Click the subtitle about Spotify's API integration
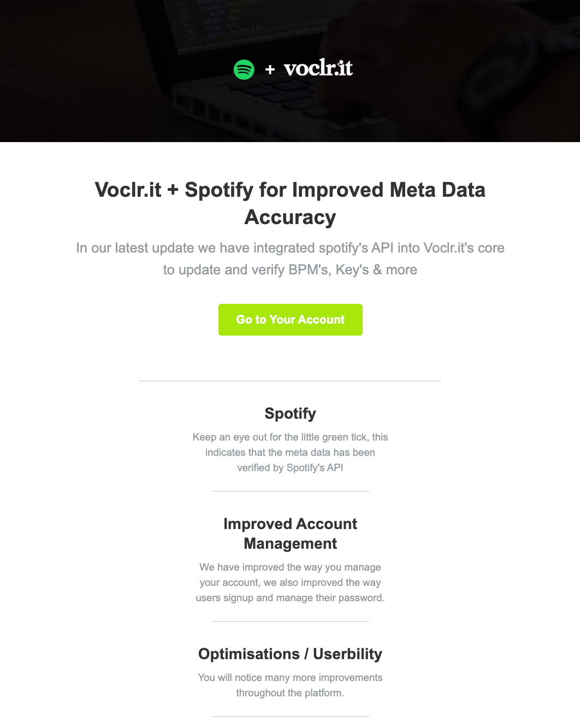The height and width of the screenshot is (728, 580). [290, 259]
